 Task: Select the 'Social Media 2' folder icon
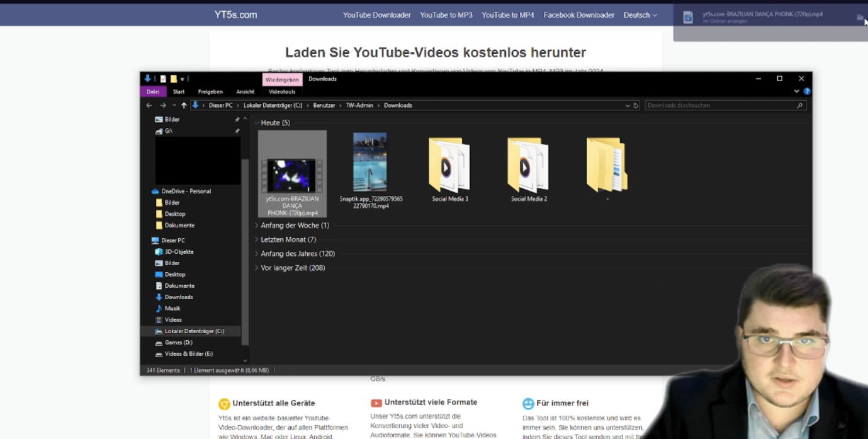[x=528, y=164]
